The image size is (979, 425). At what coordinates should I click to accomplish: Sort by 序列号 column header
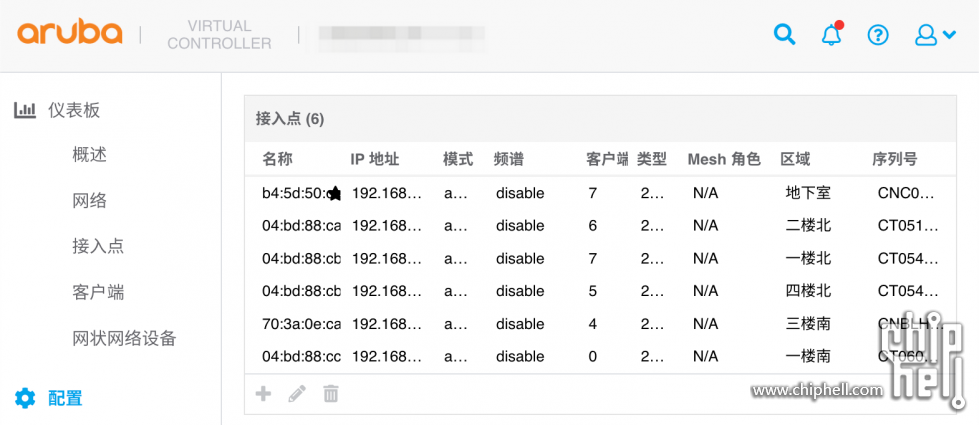tap(895, 159)
